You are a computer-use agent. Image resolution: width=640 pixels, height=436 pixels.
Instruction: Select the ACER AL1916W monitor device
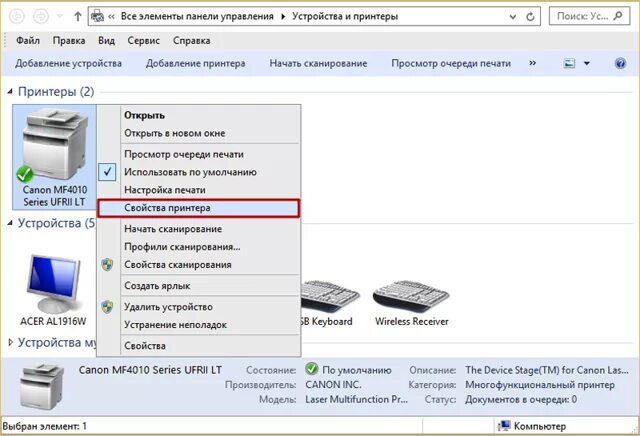(53, 289)
